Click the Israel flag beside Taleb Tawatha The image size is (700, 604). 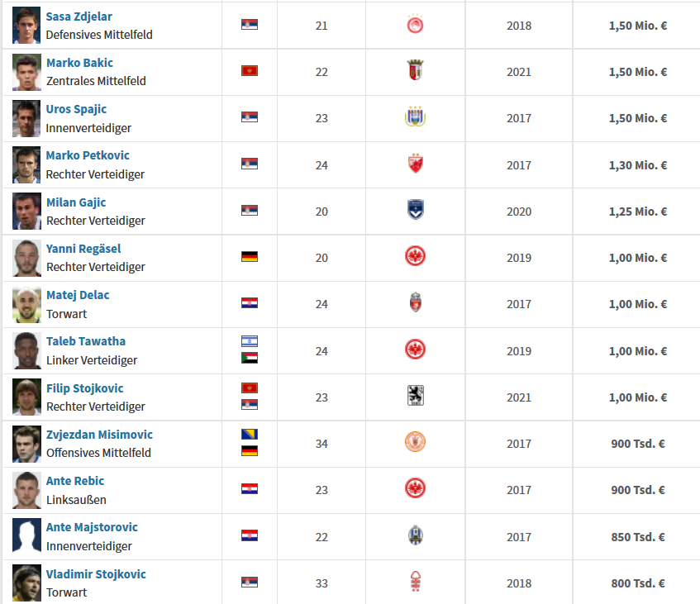[250, 342]
